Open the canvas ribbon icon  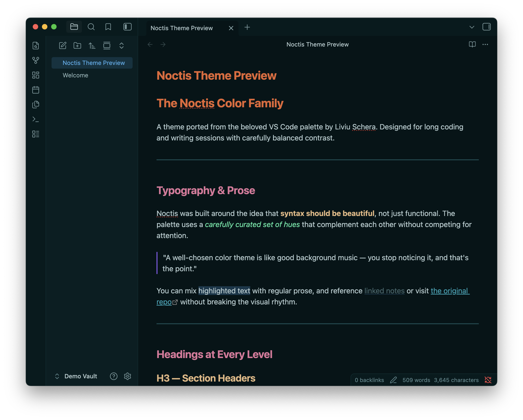point(36,75)
